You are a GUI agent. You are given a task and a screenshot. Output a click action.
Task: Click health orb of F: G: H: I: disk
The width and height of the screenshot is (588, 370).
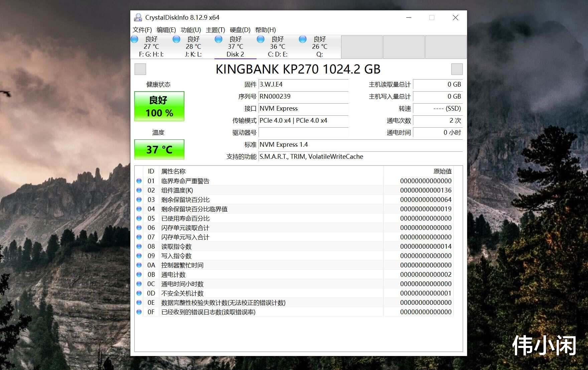pyautogui.click(x=134, y=39)
